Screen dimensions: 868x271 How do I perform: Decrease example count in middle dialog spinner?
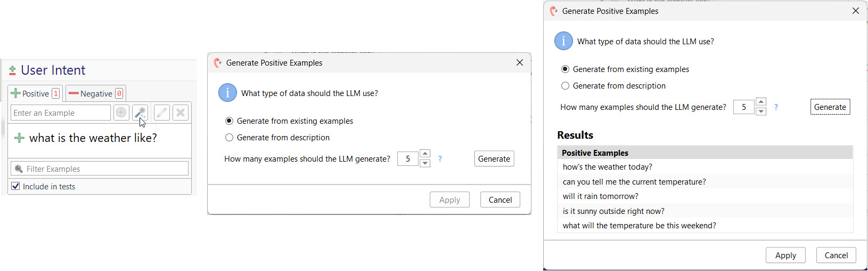tap(425, 163)
